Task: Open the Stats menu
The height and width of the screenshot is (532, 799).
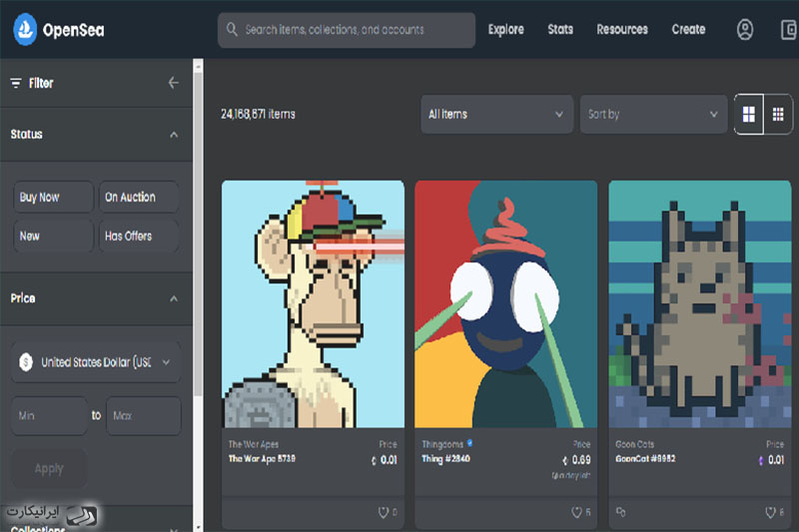Action: click(560, 30)
